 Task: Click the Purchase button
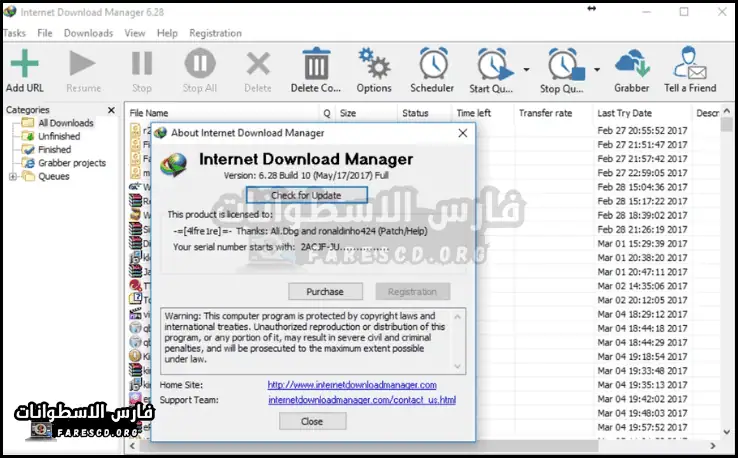[x=325, y=292]
